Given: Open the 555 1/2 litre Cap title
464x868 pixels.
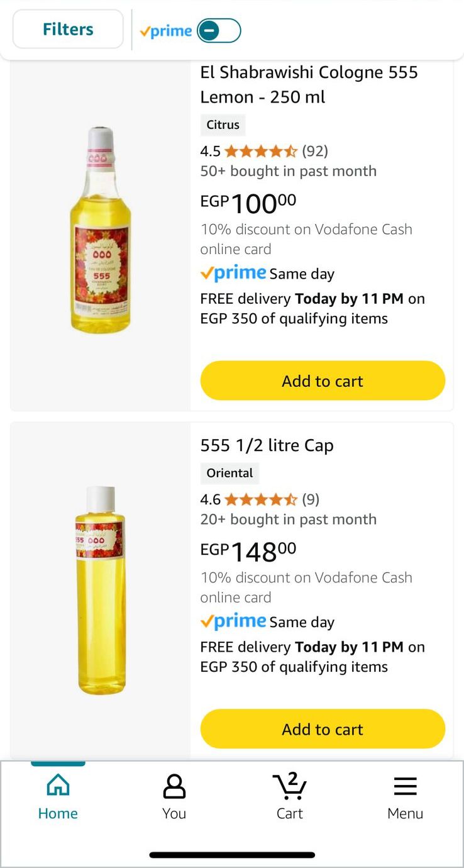Looking at the screenshot, I should pyautogui.click(x=267, y=445).
